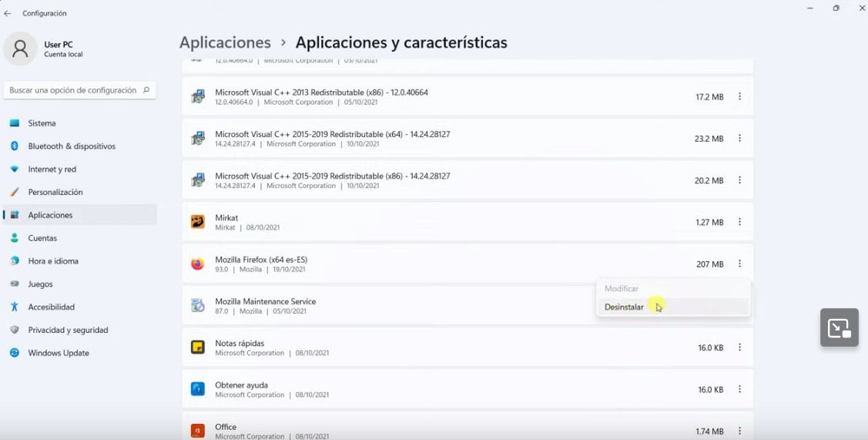Open the Obtener ayuda three-dot menu

click(739, 389)
